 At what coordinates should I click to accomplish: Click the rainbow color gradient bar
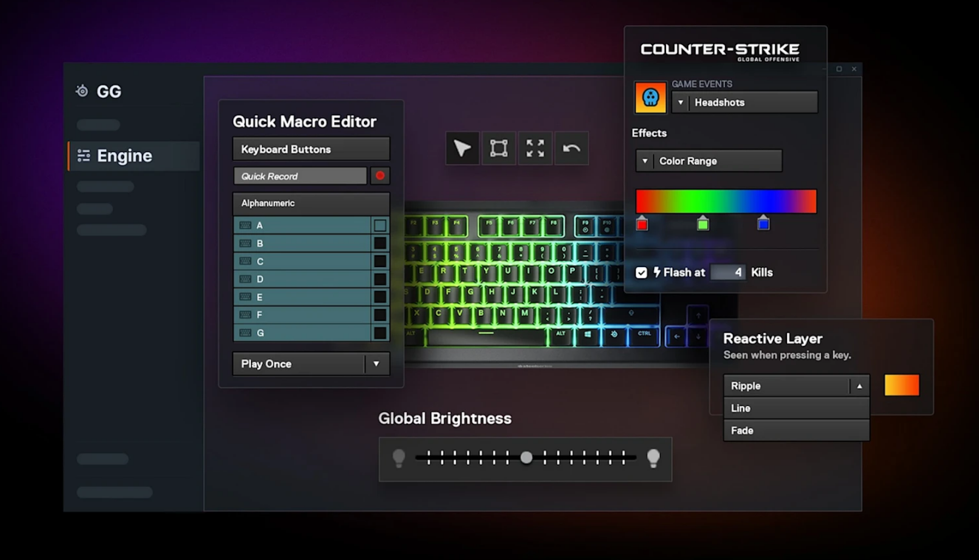tap(726, 201)
